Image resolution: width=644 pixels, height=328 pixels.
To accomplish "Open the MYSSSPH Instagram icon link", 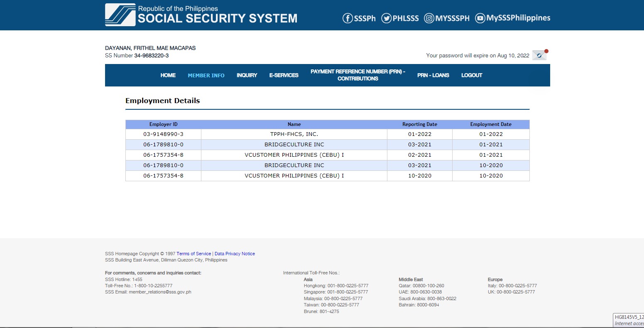I will 429,18.
